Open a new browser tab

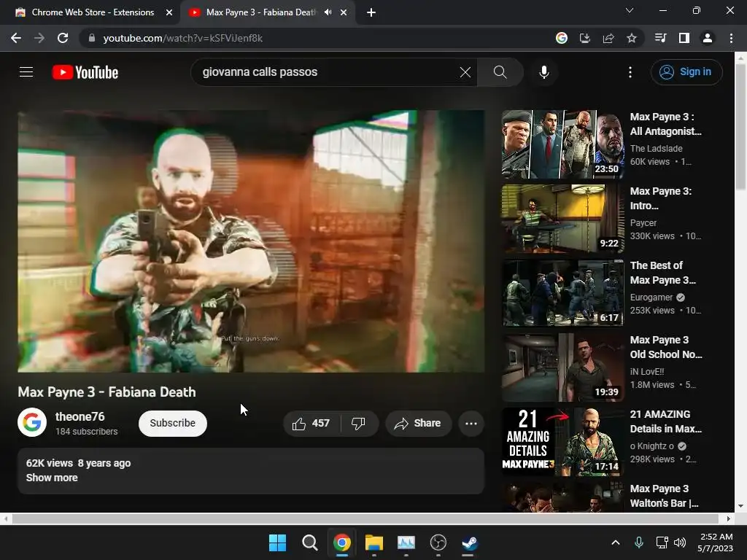tap(371, 12)
